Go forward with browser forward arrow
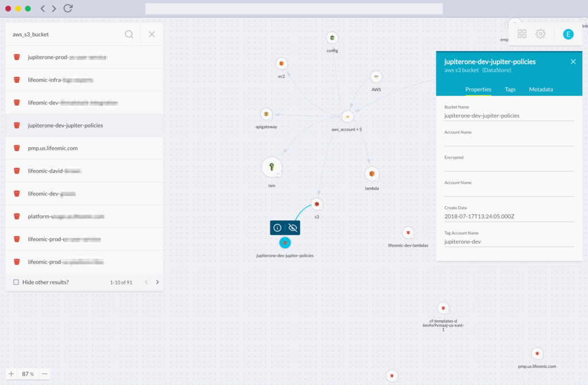The height and width of the screenshot is (385, 588). 54,8
